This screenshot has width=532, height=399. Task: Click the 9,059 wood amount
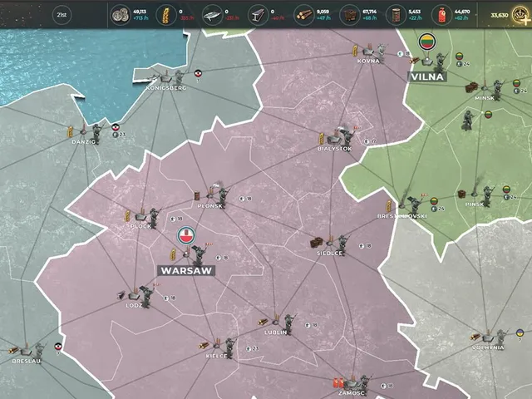click(x=323, y=12)
